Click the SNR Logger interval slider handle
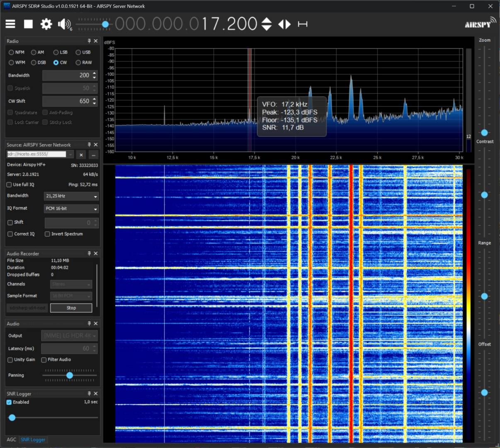The width and height of the screenshot is (500, 448). 12,418
